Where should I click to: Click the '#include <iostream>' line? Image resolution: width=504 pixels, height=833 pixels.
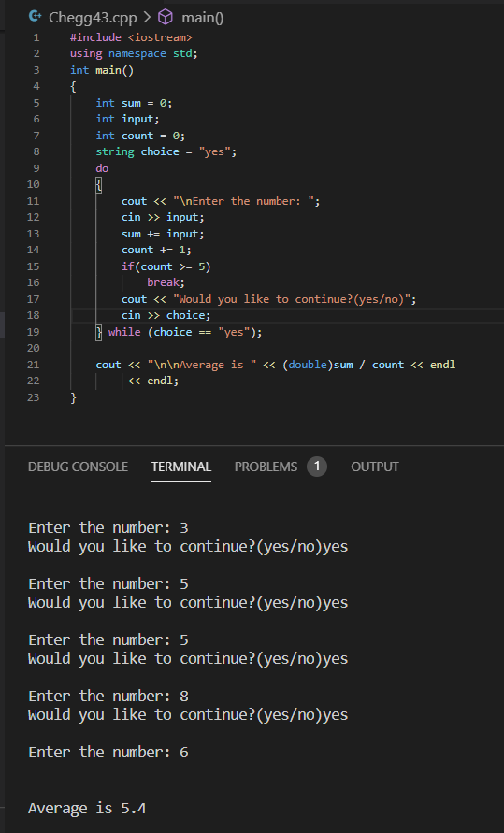coord(131,37)
